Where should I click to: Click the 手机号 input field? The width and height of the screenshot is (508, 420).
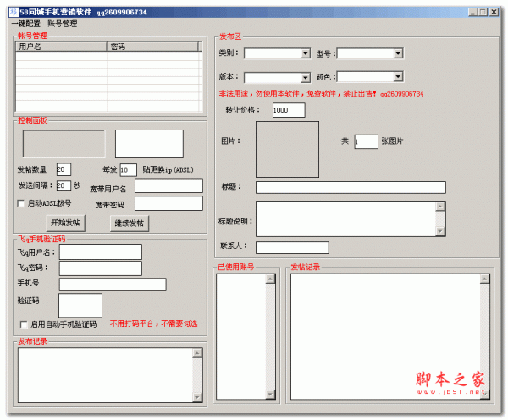click(113, 285)
